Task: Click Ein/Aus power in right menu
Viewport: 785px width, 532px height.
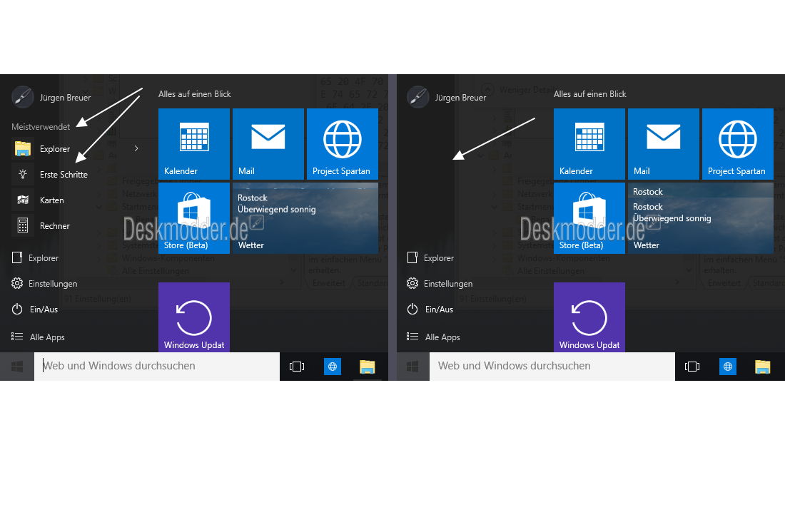Action: click(x=430, y=310)
